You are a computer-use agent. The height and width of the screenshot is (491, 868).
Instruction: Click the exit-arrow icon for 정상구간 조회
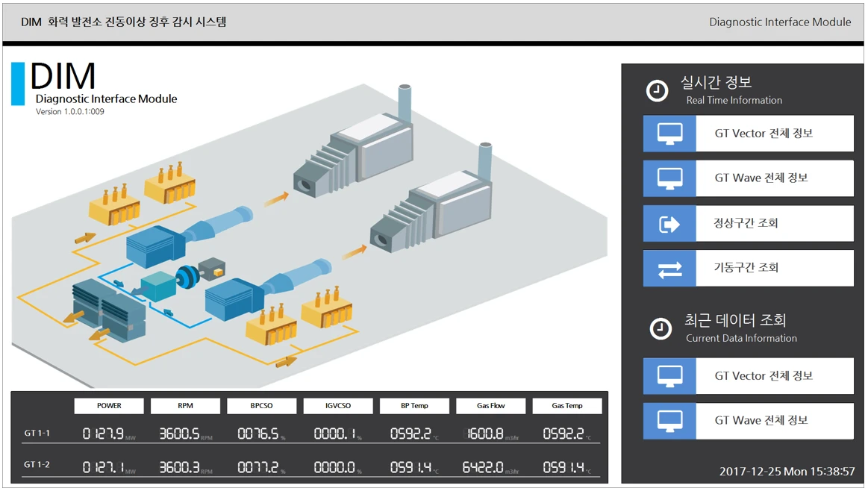669,223
